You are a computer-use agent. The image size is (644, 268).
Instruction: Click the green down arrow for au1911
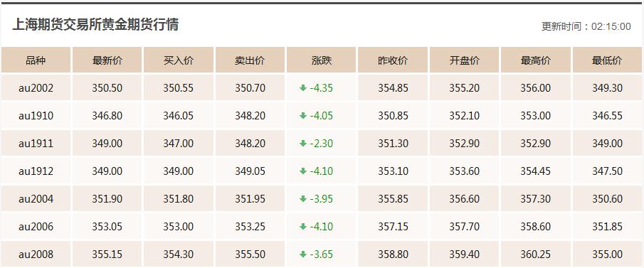point(303,143)
